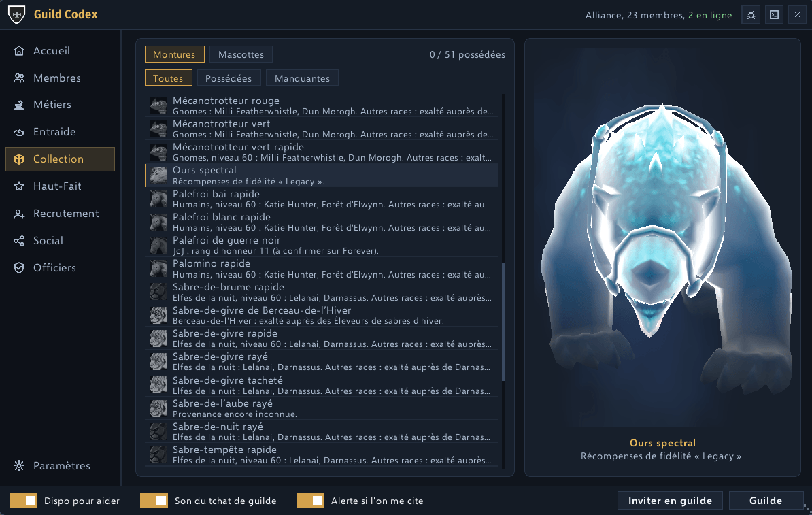Click the Guilde button

[766, 501]
